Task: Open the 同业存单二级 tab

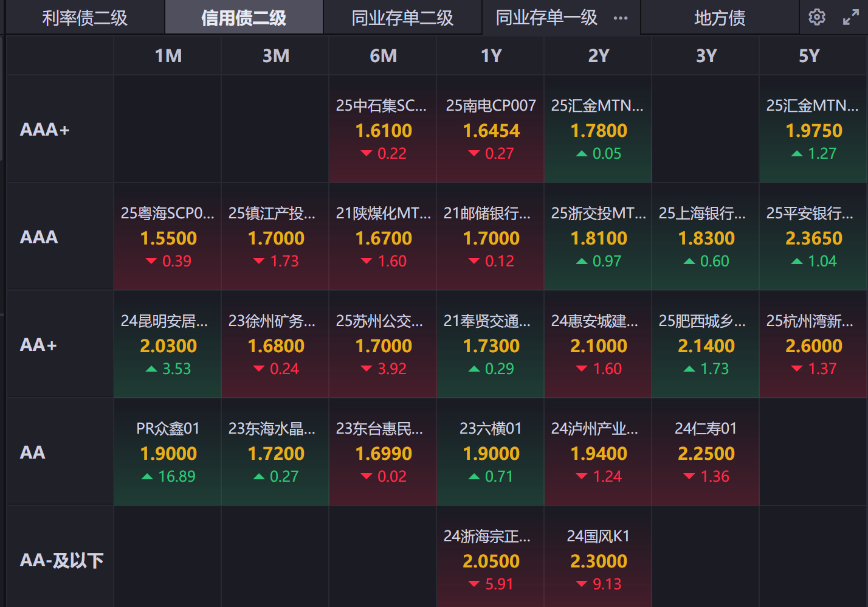Action: tap(402, 18)
